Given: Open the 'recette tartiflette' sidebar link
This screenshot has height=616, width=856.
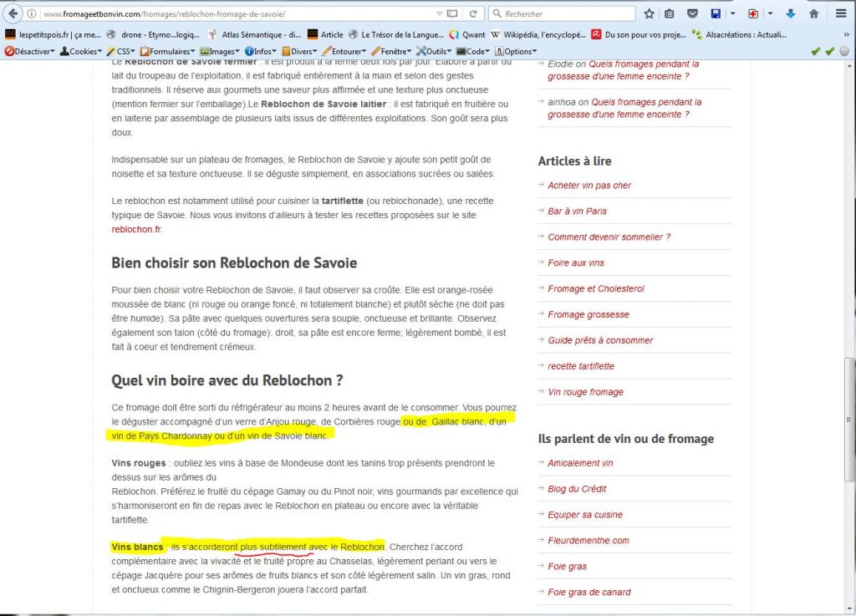Looking at the screenshot, I should click(581, 366).
